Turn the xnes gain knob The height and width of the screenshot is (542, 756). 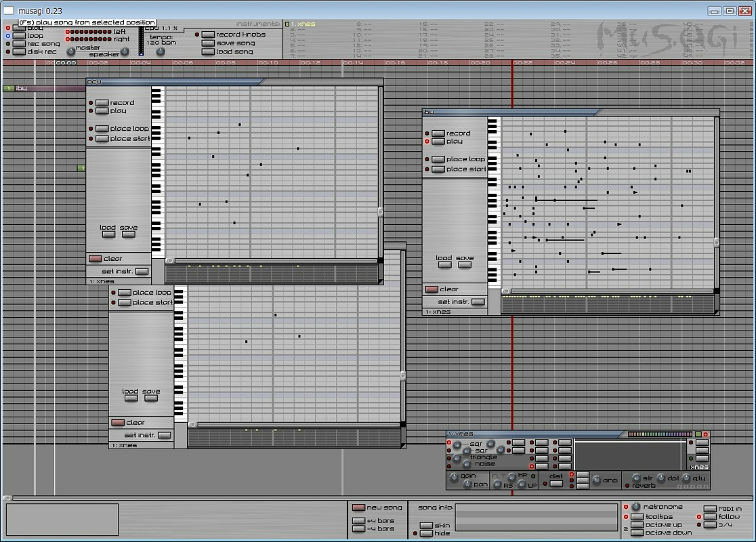[x=454, y=477]
